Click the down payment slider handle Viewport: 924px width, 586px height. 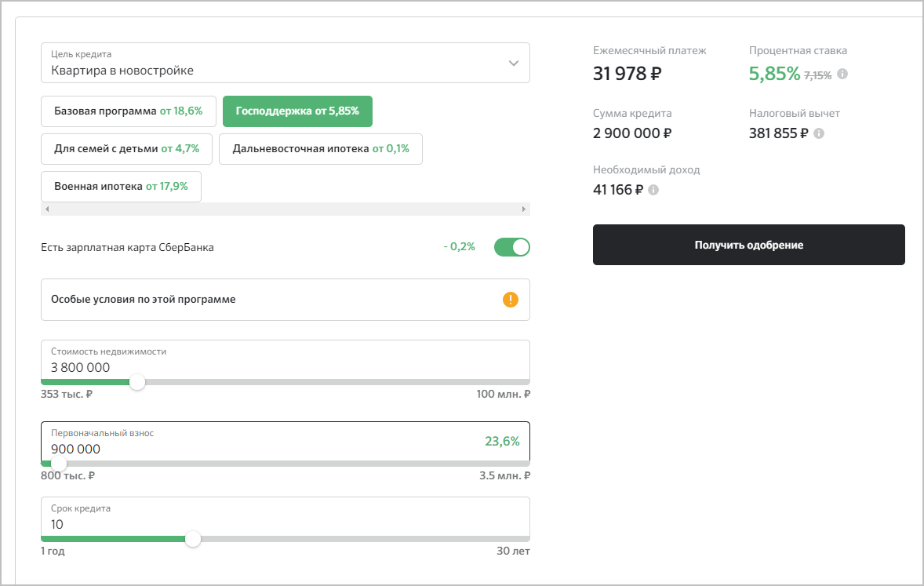(x=59, y=464)
